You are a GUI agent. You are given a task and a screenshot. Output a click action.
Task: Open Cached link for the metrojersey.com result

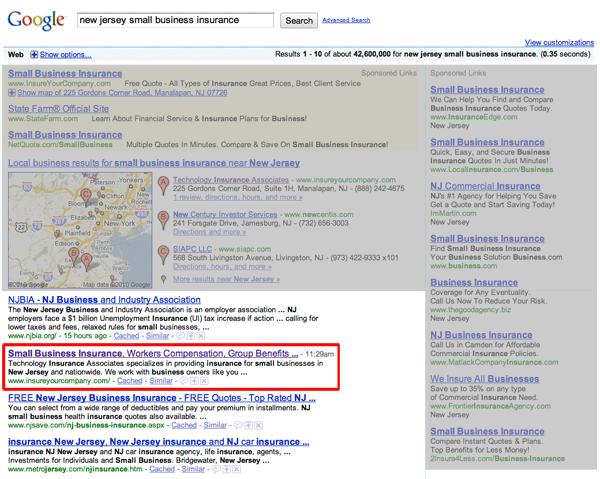(162, 469)
